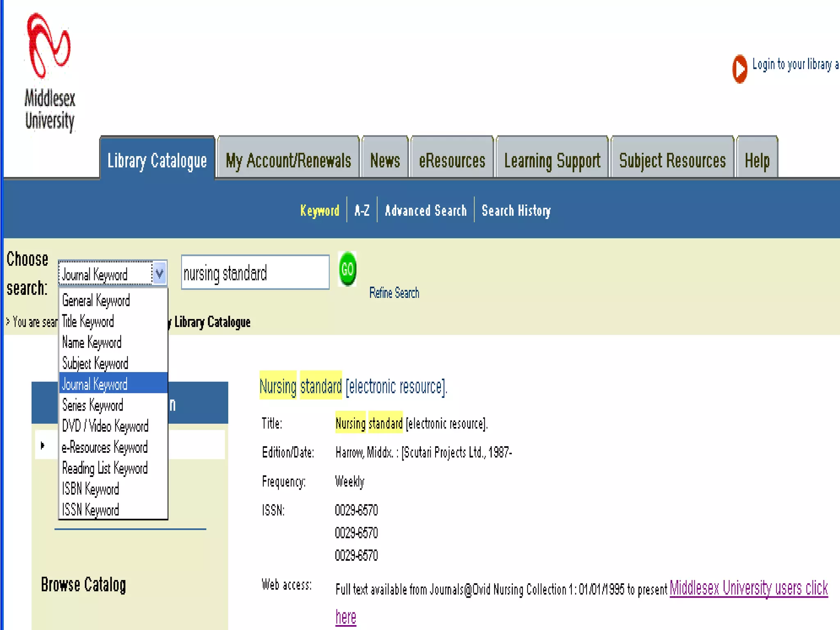Select General Keyword from the list
This screenshot has width=840, height=630.
[x=96, y=301]
